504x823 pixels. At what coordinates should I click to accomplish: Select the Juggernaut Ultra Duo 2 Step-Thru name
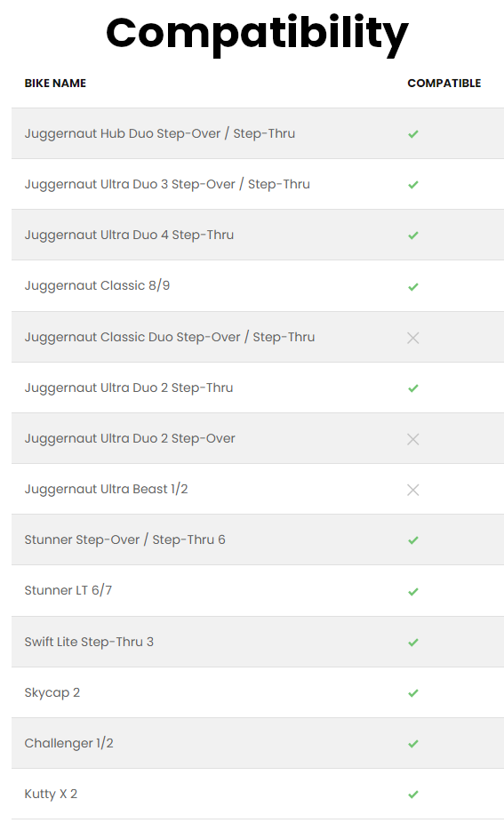coord(129,388)
